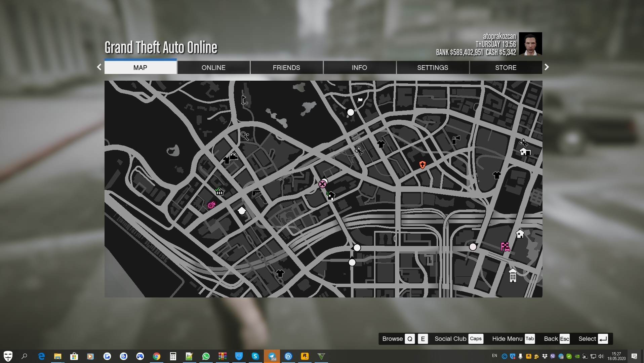
Task: Click the scissors blip beside the garage icon
Action: coord(523,143)
